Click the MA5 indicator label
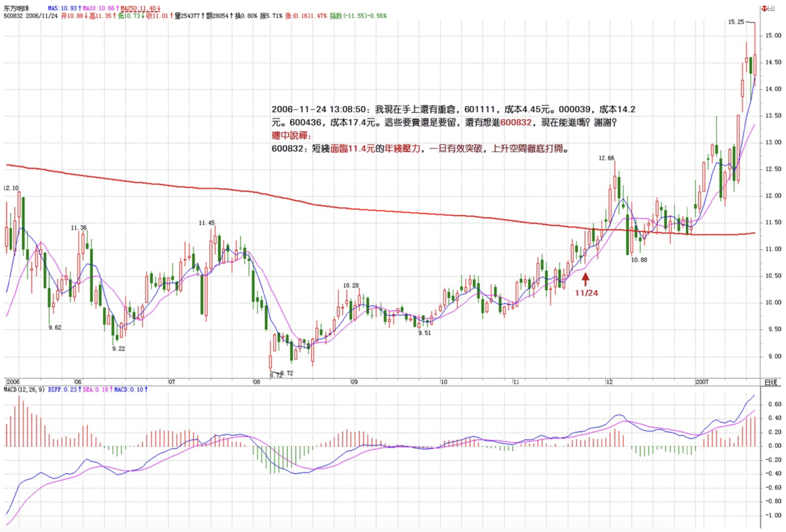The height and width of the screenshot is (532, 786). pos(64,8)
